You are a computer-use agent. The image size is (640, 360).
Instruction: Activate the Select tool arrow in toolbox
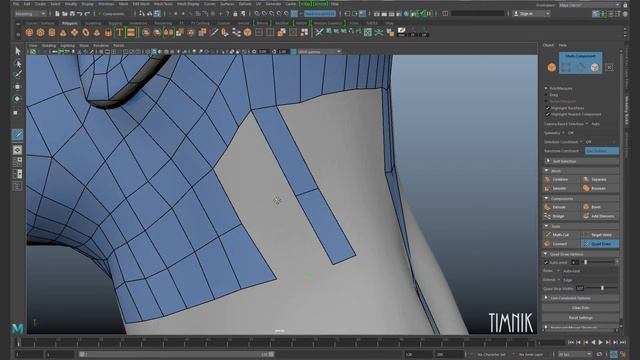pyautogui.click(x=18, y=51)
